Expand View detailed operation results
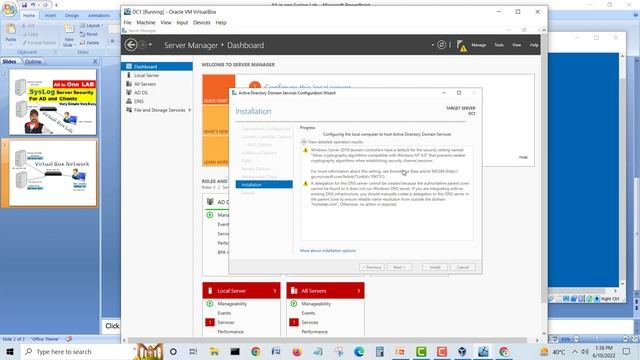Screen dimensions: 640x360 pyautogui.click(x=304, y=142)
